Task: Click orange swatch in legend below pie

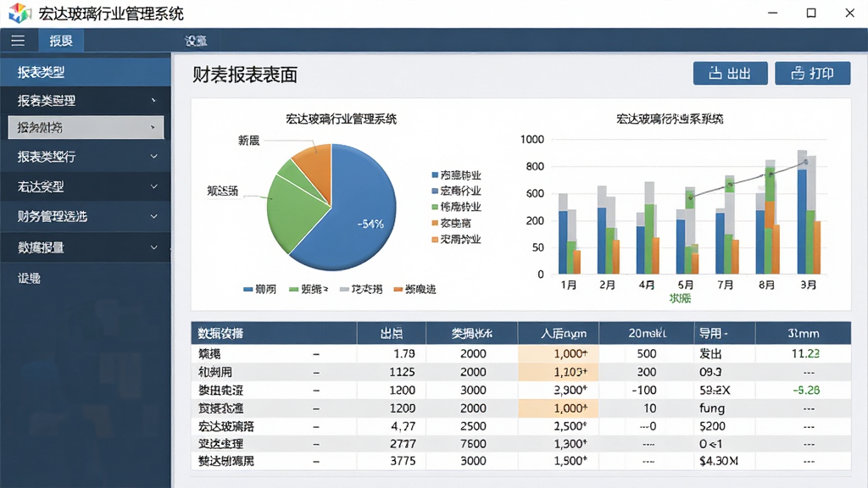Action: click(x=398, y=290)
